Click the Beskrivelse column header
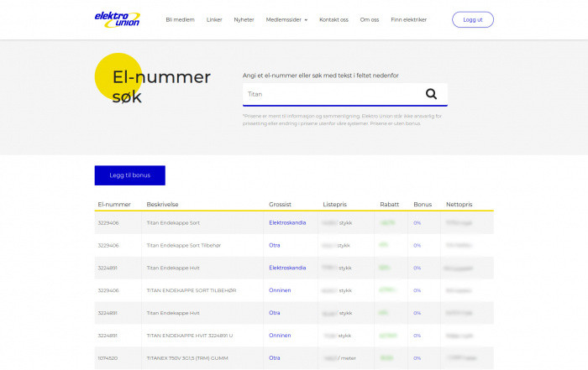Screen dimensions: 588x370 162,205
